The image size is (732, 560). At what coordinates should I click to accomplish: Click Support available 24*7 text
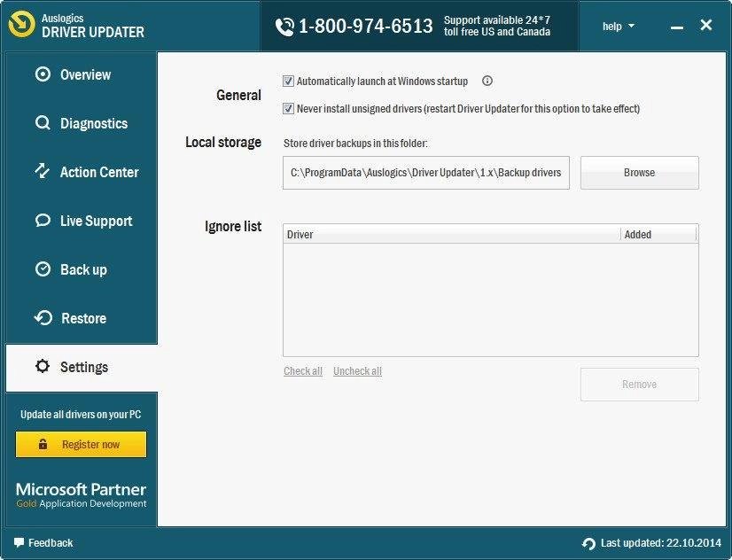coord(496,20)
